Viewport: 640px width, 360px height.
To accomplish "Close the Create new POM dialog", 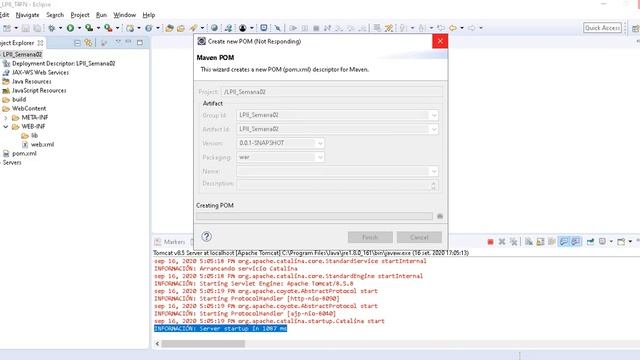I will click(x=440, y=41).
